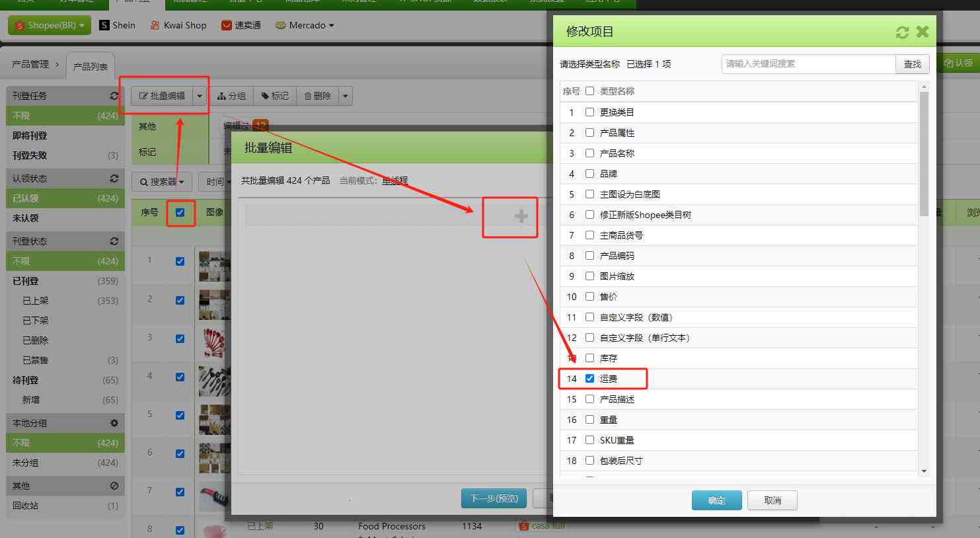Open the 搜索器 dropdown
Image resolution: width=980 pixels, height=538 pixels.
point(161,182)
